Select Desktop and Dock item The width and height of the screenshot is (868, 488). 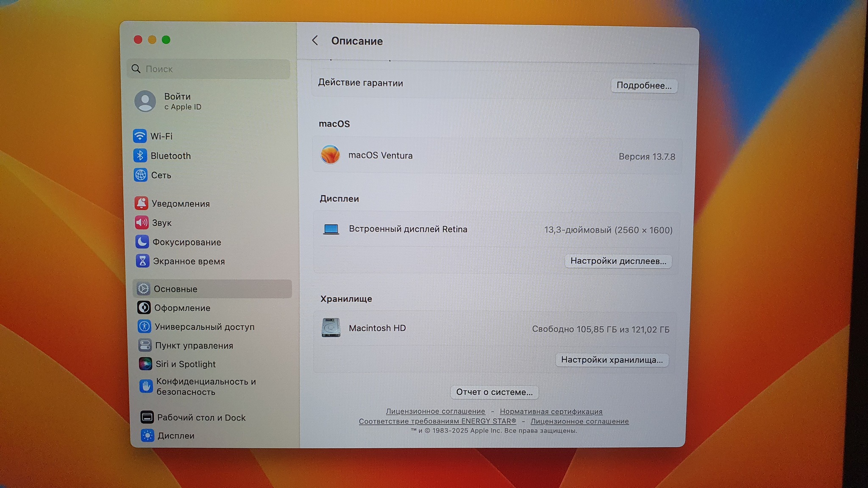pos(201,417)
